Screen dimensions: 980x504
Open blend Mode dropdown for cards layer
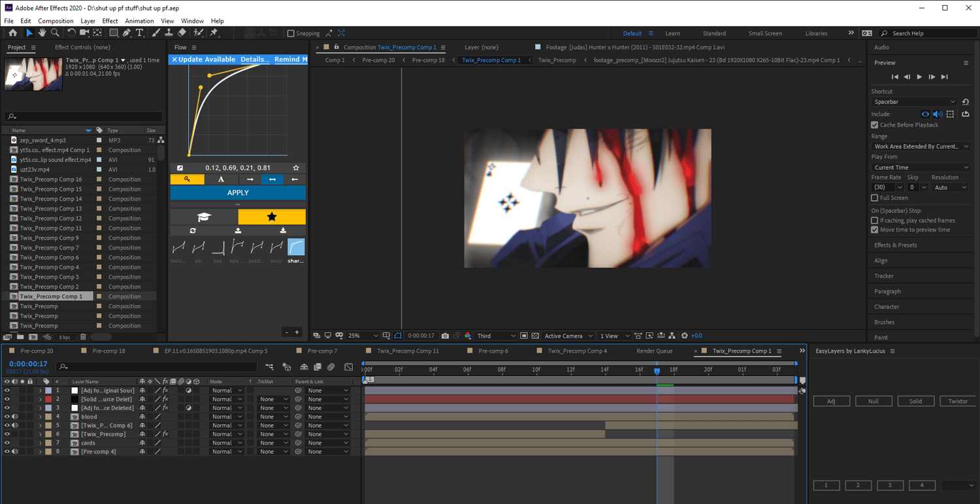pos(227,443)
